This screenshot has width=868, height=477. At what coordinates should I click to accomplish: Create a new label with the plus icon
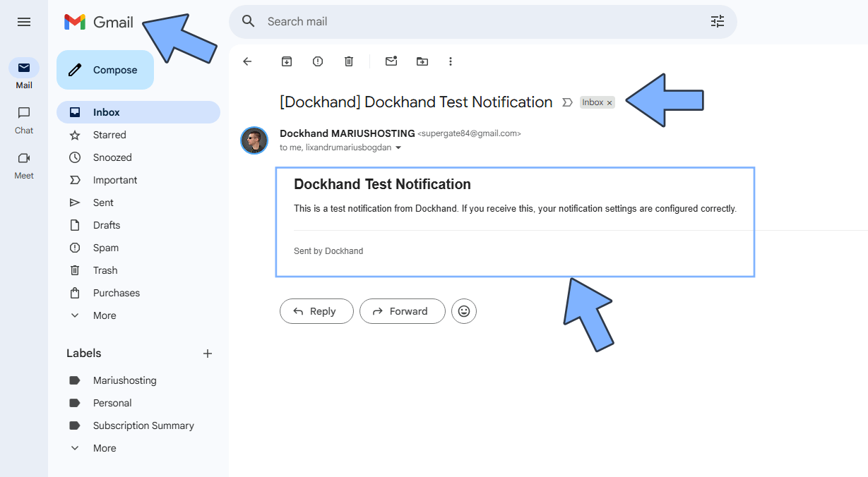[207, 353]
